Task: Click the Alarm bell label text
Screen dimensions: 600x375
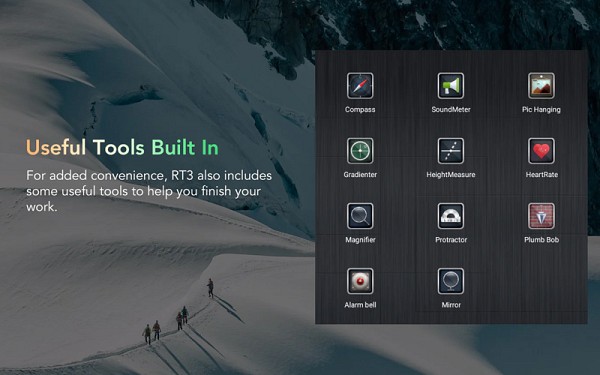Action: pos(360,305)
